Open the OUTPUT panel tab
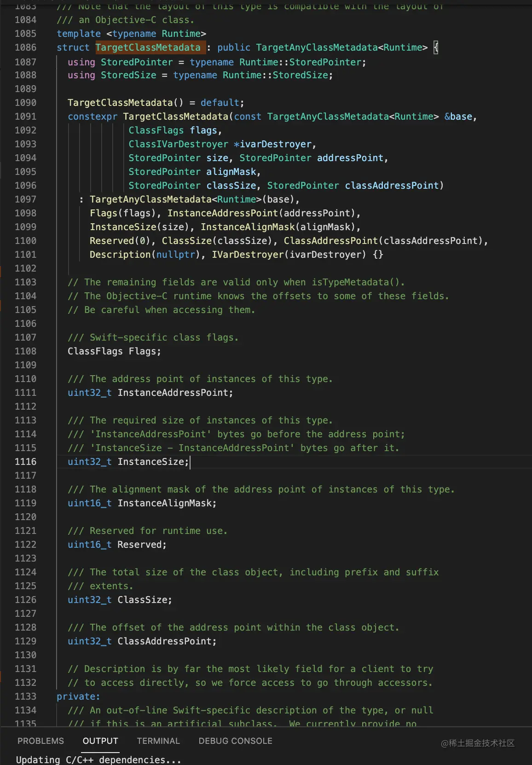This screenshot has height=765, width=532. 100,741
